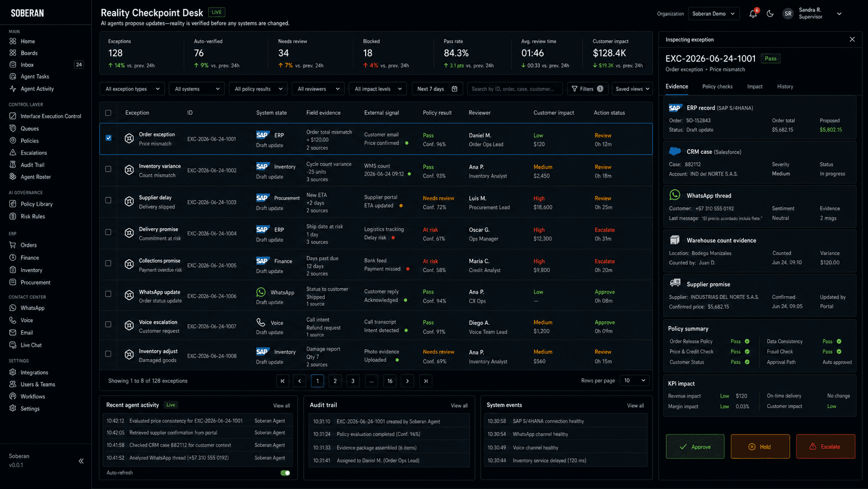Click the Escalations warning icon in sidebar
868x489 pixels.
click(x=13, y=152)
